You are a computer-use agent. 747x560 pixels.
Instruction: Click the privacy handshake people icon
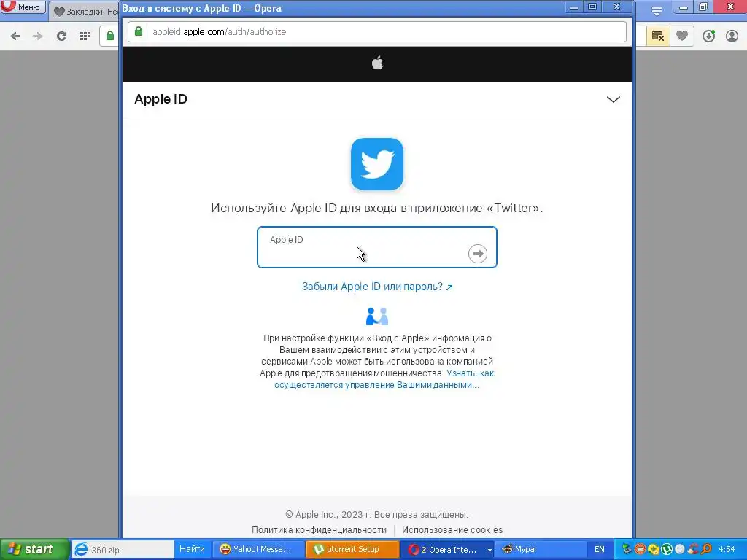point(377,316)
